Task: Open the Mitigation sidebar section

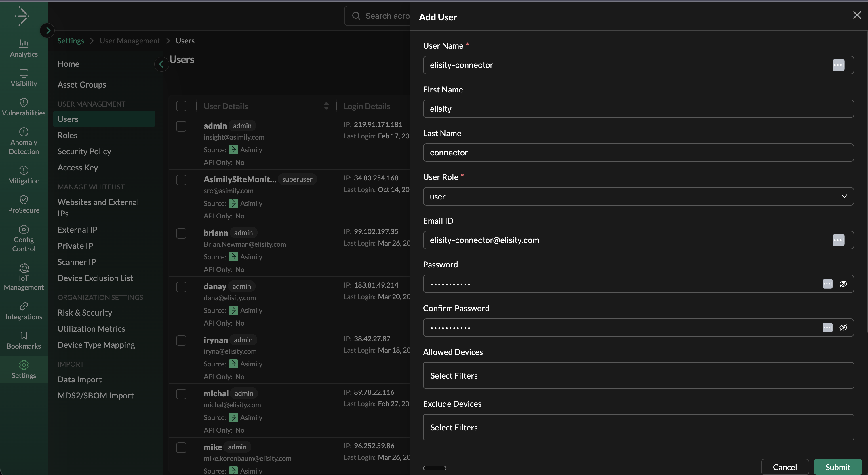Action: 24,175
